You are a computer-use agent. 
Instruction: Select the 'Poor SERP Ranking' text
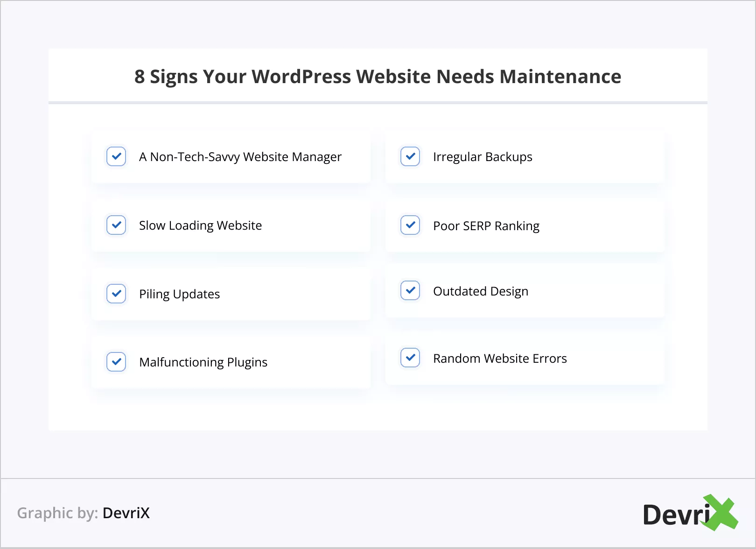tap(486, 226)
